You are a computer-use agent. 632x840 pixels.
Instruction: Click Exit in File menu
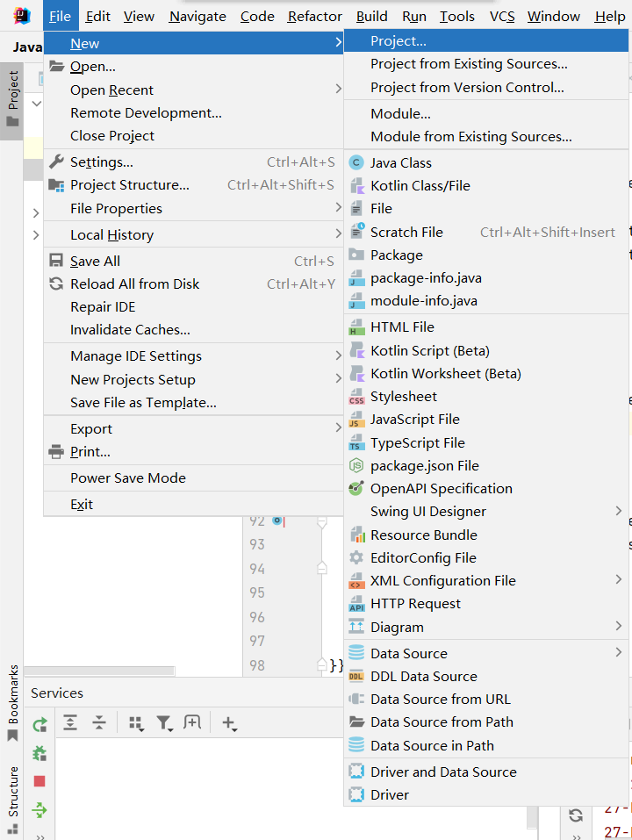click(193, 504)
